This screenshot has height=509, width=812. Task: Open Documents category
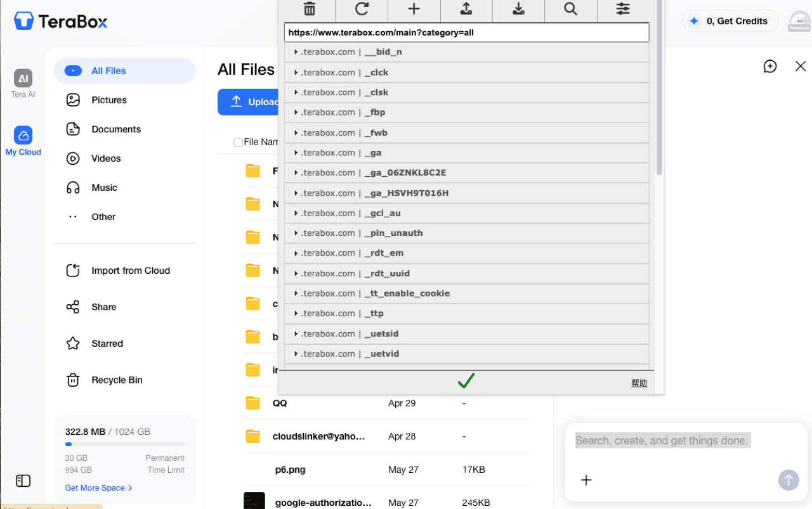pyautogui.click(x=124, y=129)
